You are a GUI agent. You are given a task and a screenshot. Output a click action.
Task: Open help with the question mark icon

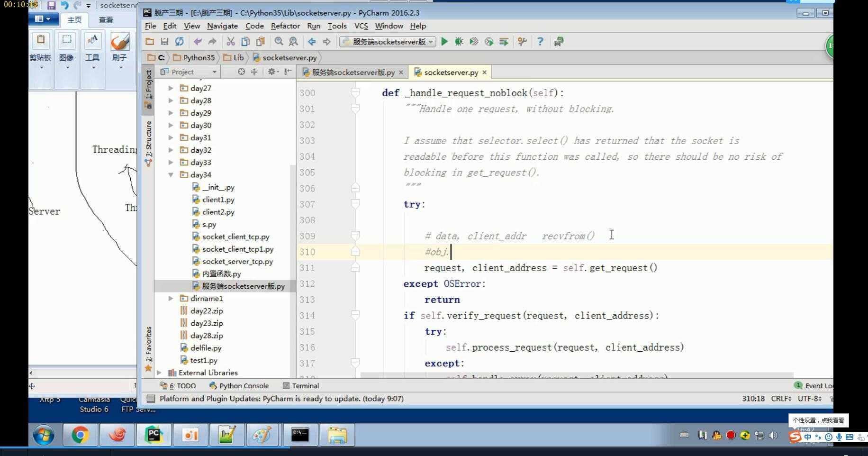pyautogui.click(x=540, y=42)
